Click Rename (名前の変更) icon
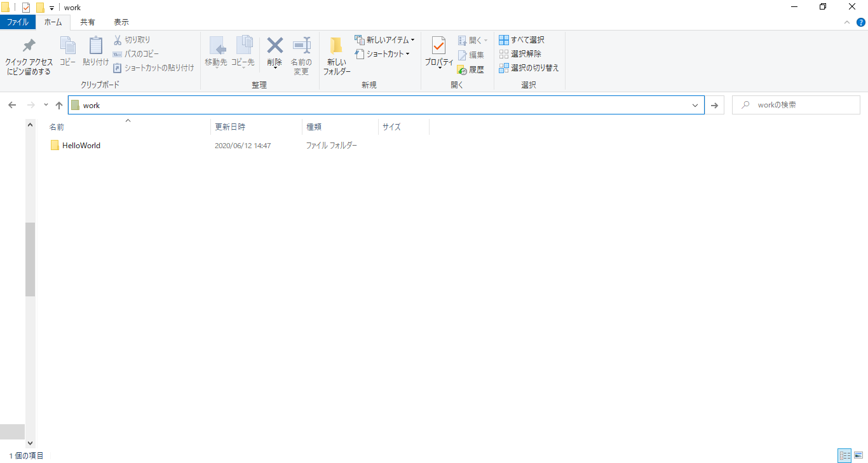This screenshot has width=868, height=463. (x=301, y=45)
